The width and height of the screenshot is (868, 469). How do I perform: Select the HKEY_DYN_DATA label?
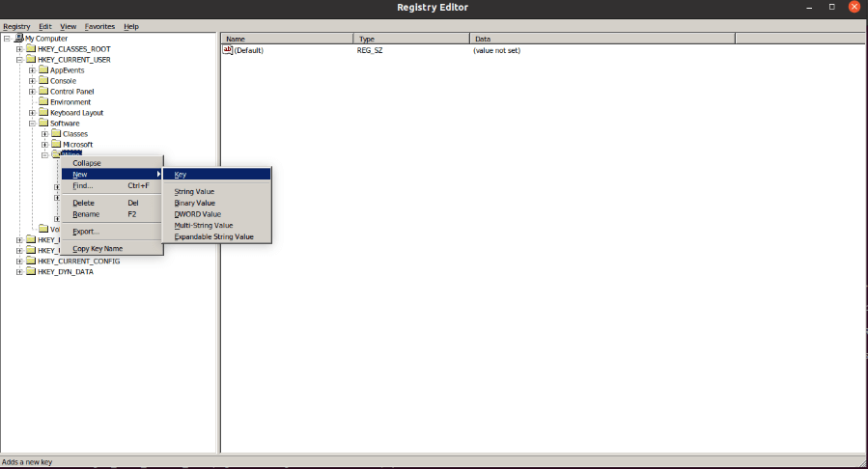pyautogui.click(x=66, y=271)
